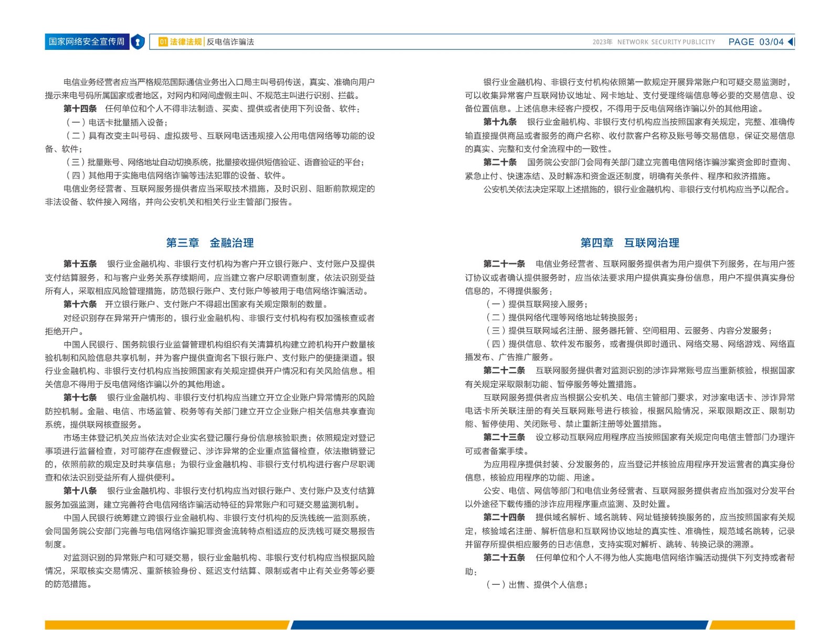
Task: Click the 第十七条 article label
Action: [x=80, y=397]
